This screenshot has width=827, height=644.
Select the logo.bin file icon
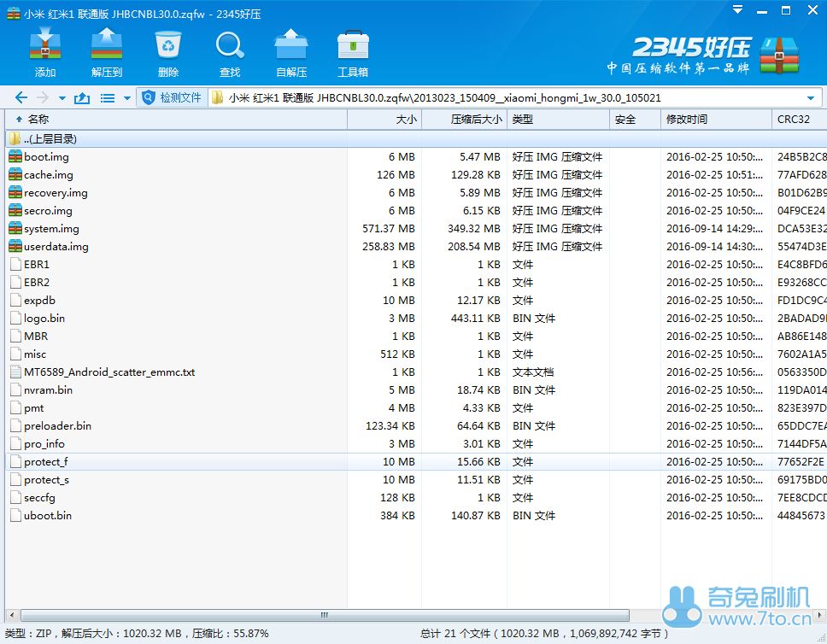pyautogui.click(x=16, y=318)
